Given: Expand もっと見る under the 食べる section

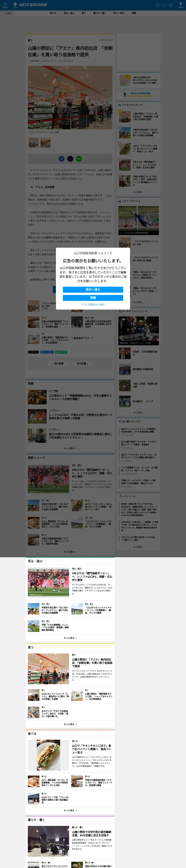Looking at the screenshot, I should [x=70, y=811].
